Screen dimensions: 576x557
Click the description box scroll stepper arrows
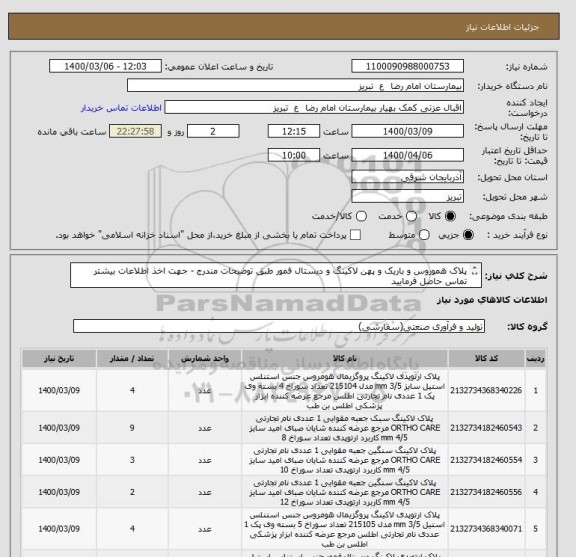[x=475, y=271]
